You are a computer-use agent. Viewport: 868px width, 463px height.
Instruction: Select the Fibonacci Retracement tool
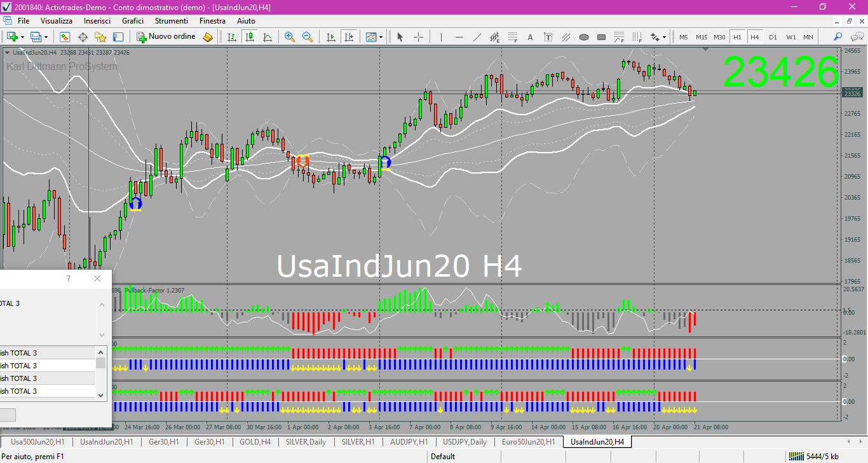[x=512, y=37]
